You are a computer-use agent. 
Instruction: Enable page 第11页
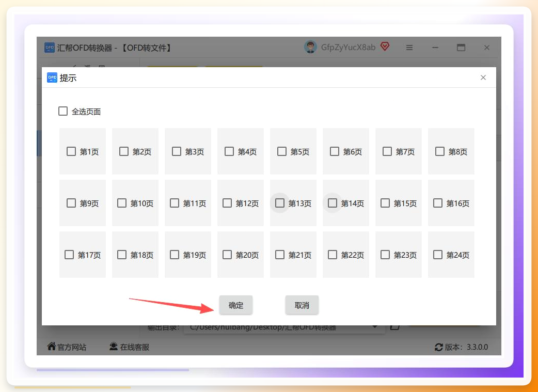click(175, 203)
